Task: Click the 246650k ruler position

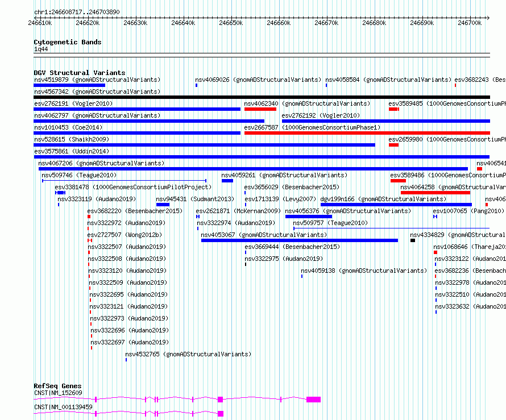Action: (231, 23)
